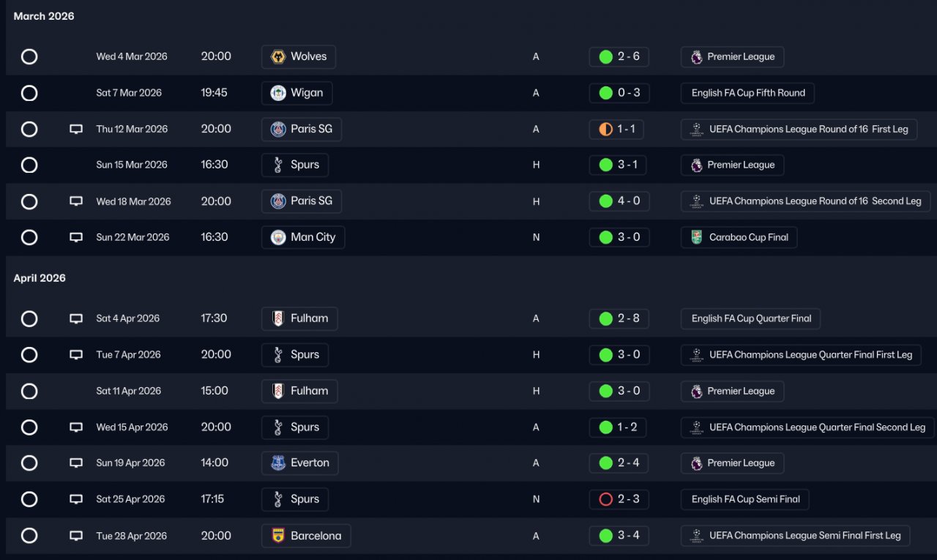Click TV broadcast icon for Carabao Cup Final
This screenshot has height=560, width=937.
(x=76, y=237)
